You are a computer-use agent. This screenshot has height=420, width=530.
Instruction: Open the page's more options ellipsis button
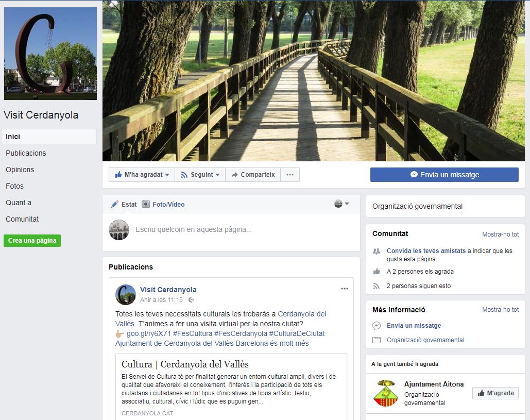coord(289,175)
